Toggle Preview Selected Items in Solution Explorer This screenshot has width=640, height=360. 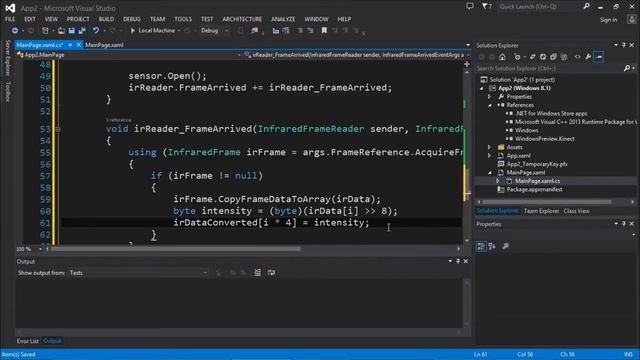[599, 57]
